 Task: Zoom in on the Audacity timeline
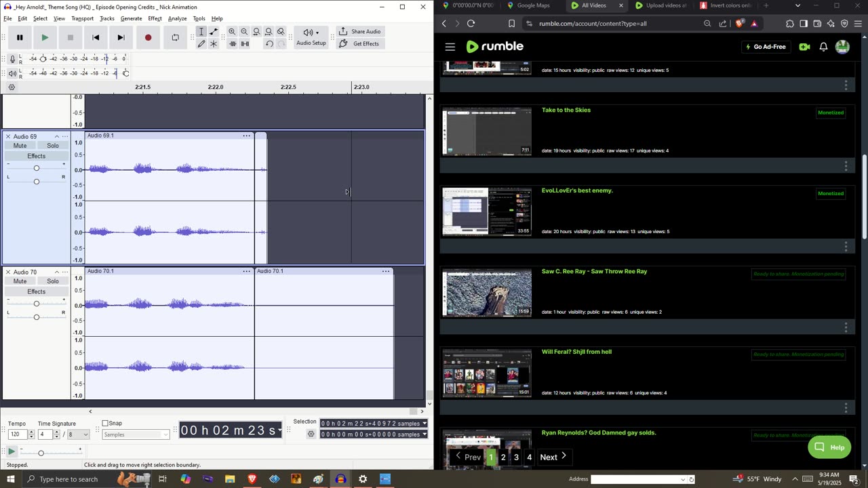[x=232, y=32]
